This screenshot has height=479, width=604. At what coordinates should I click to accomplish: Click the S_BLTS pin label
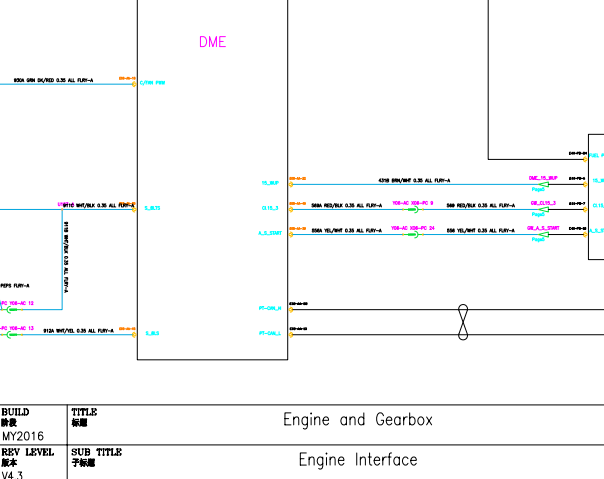click(153, 208)
